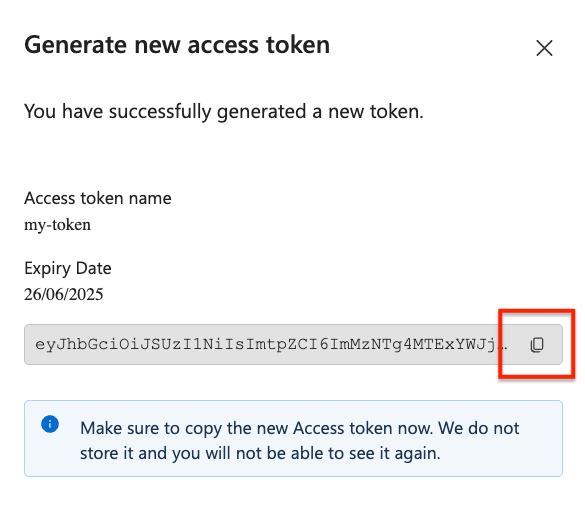Click the 'Make sure to copy' notice line
Image resolution: width=585 pixels, height=505 pixels.
coord(300,428)
